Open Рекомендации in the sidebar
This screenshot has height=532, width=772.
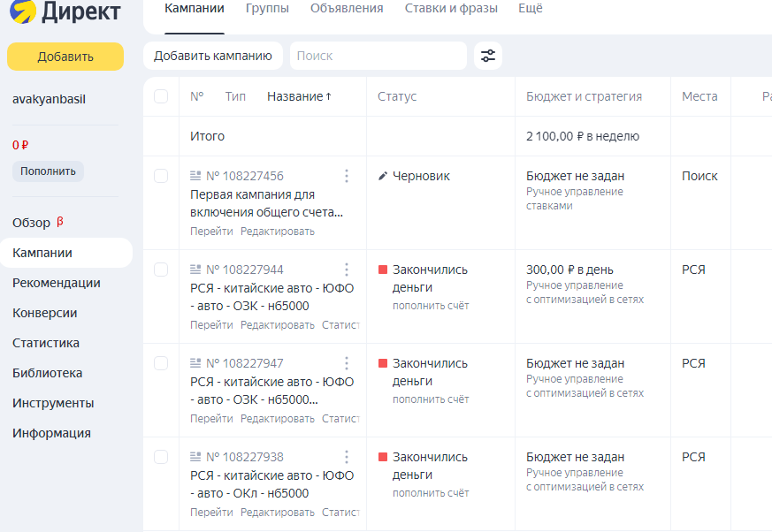point(57,283)
